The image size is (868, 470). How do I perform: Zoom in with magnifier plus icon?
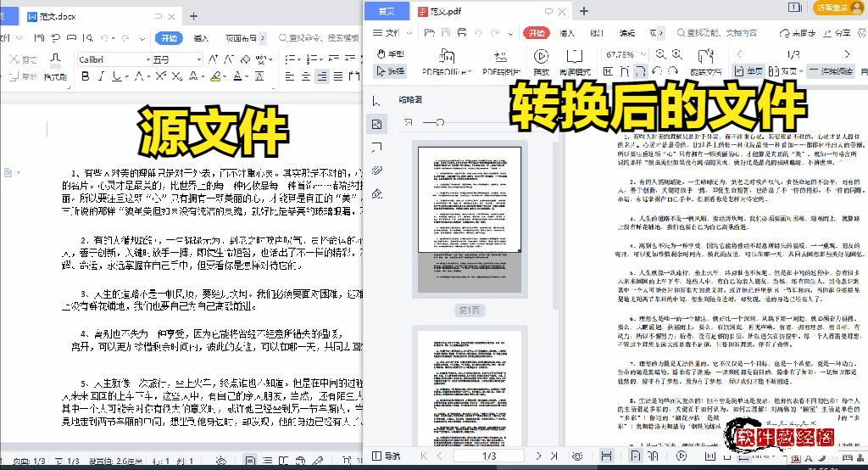click(x=677, y=54)
